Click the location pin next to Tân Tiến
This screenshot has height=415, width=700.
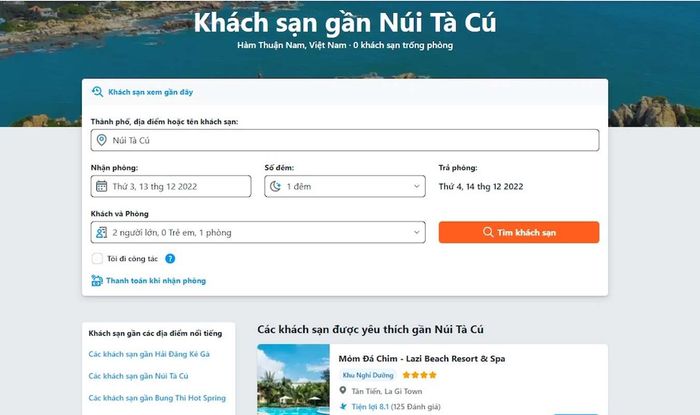(342, 390)
